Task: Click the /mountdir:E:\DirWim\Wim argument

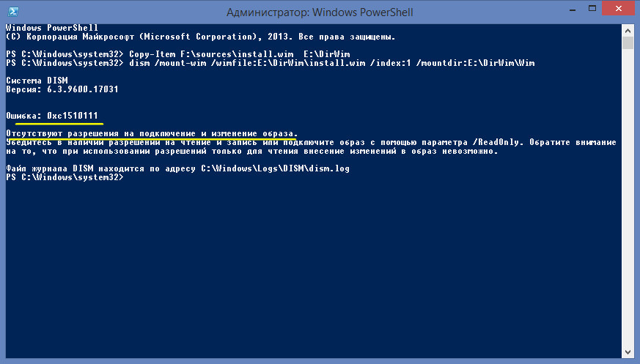Action: pyautogui.click(x=476, y=63)
